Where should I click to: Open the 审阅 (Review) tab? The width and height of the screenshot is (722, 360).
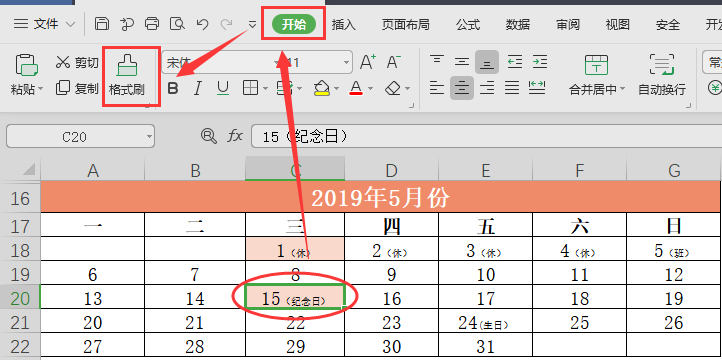pyautogui.click(x=568, y=24)
